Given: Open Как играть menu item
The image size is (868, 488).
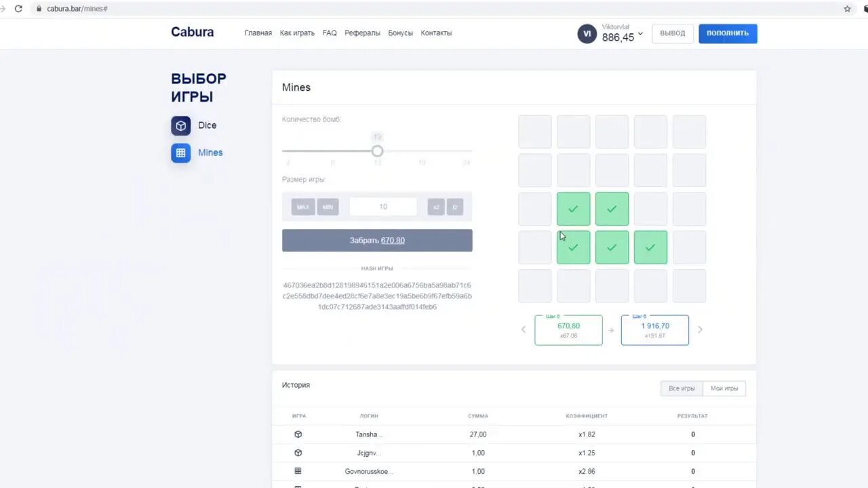Looking at the screenshot, I should [x=297, y=33].
